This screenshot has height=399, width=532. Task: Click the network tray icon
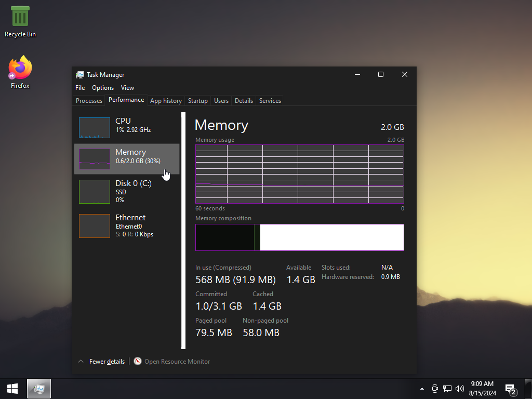click(x=447, y=389)
